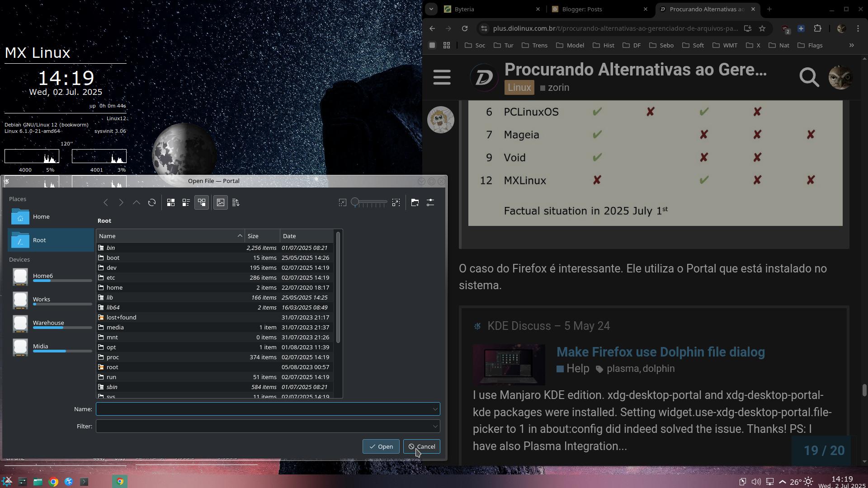Select Root in Places panel
Viewport: 868px width, 488px height.
(51, 240)
